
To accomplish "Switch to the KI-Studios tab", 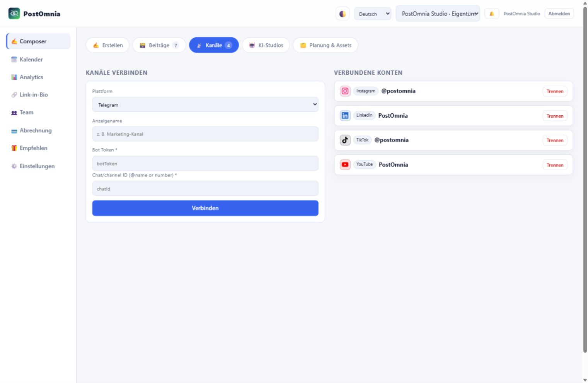I will pos(266,45).
